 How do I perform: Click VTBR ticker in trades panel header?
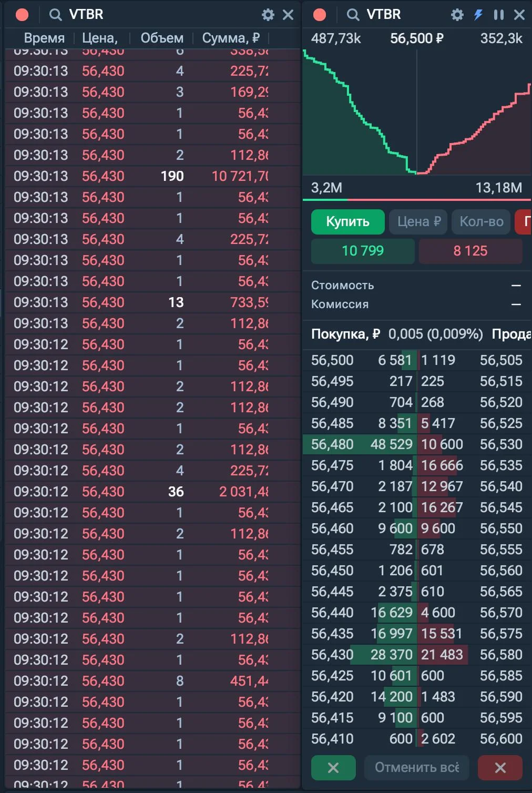86,15
